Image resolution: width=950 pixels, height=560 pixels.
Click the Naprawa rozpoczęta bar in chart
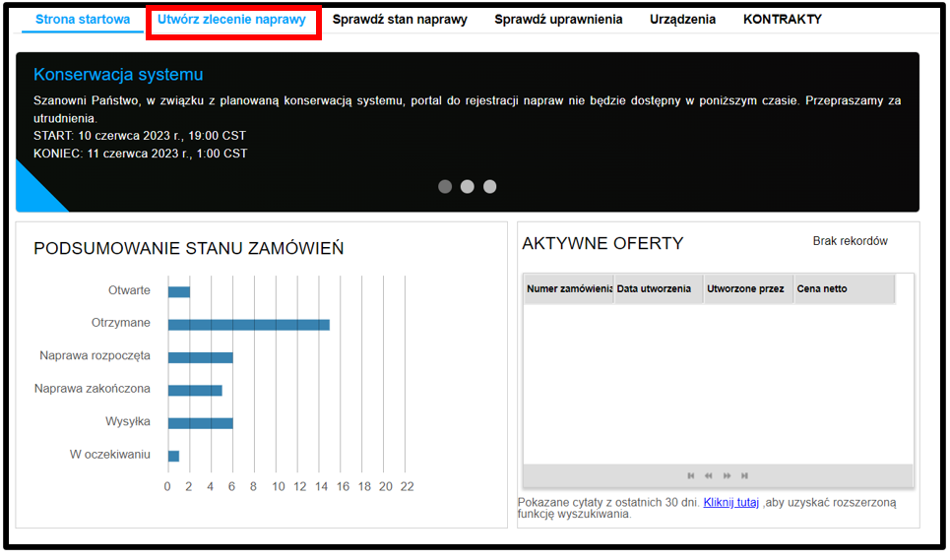[201, 358]
